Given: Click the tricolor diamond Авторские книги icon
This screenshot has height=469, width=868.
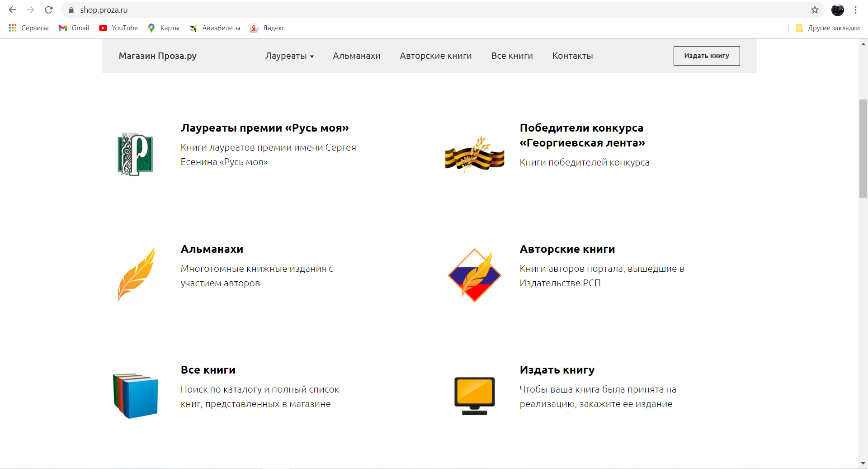Looking at the screenshot, I should (x=475, y=275).
